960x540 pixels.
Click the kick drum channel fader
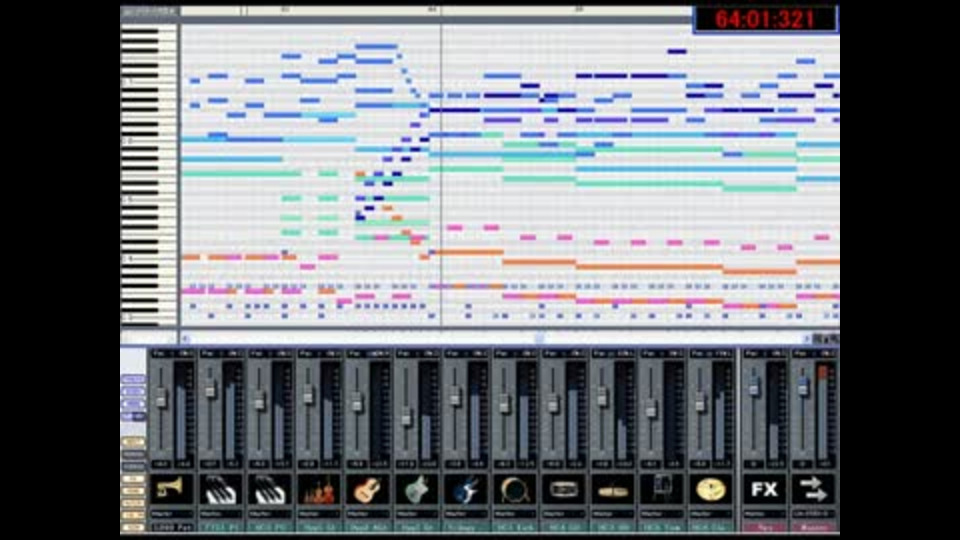504,403
